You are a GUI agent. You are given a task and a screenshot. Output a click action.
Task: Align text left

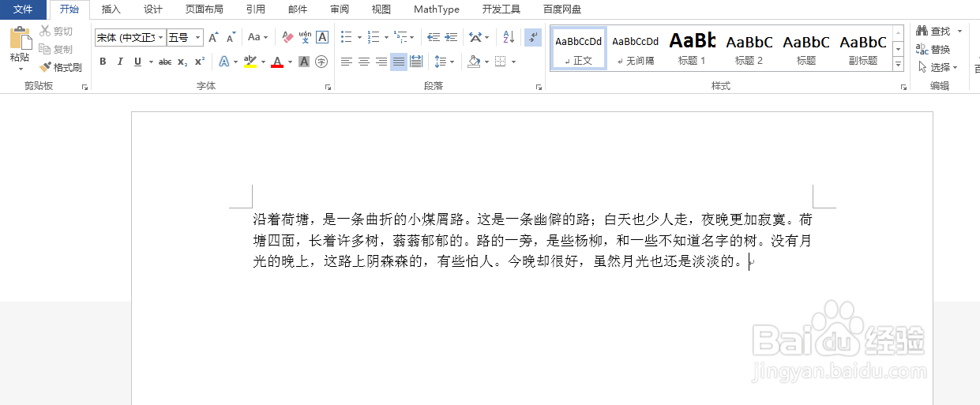[346, 62]
